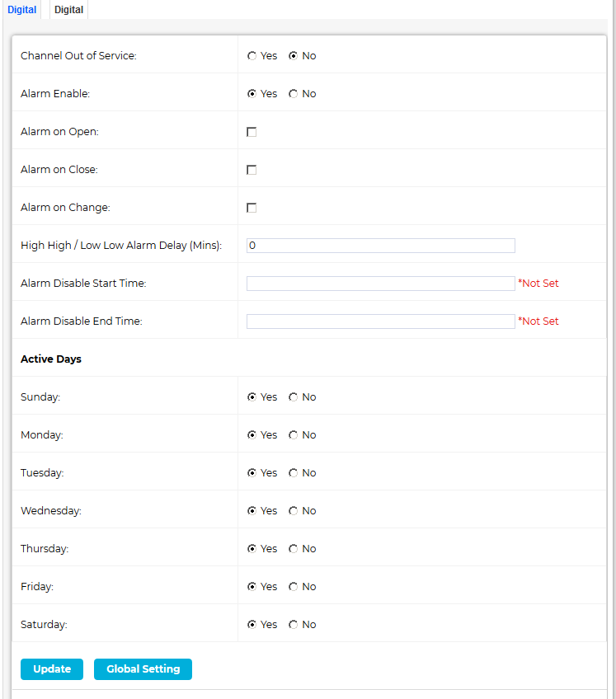Open Global Setting
Viewport: 616px width, 699px height.
point(143,669)
